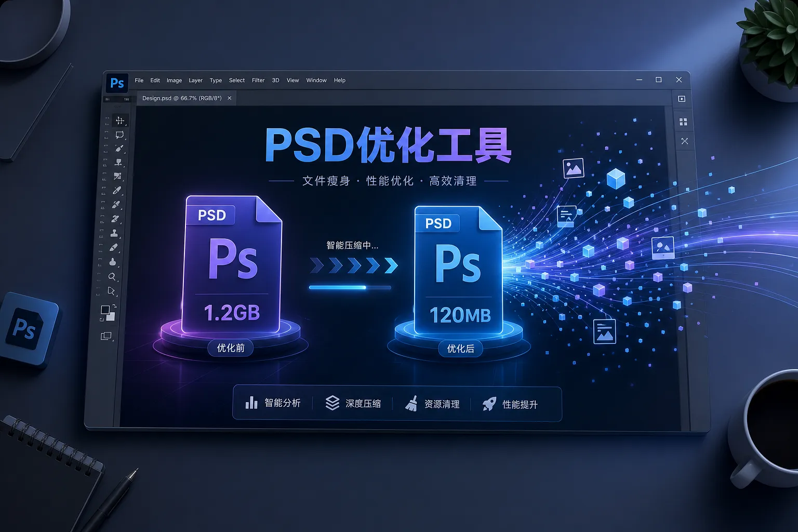
Task: Select the crosshair Move tool in toolbar
Action: (120, 121)
